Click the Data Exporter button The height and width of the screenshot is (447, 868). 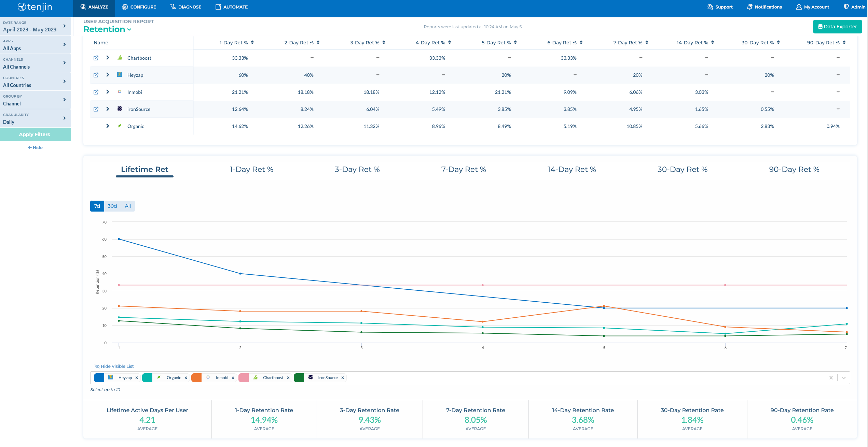click(837, 27)
